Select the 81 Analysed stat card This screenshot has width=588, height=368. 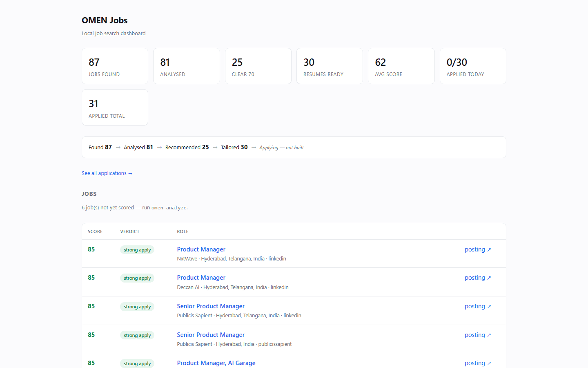point(187,66)
